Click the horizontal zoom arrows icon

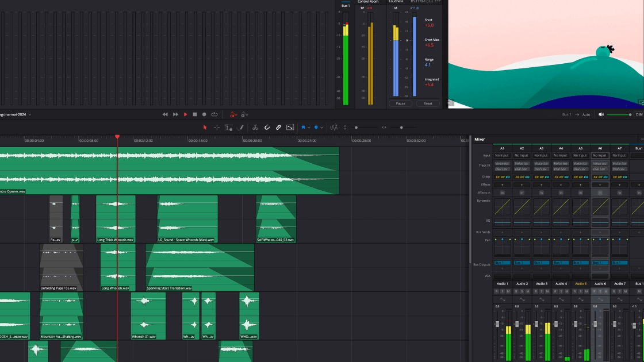(x=384, y=128)
